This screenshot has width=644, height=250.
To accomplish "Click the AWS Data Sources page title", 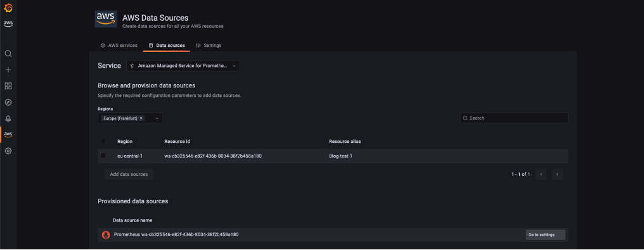I will tap(155, 18).
